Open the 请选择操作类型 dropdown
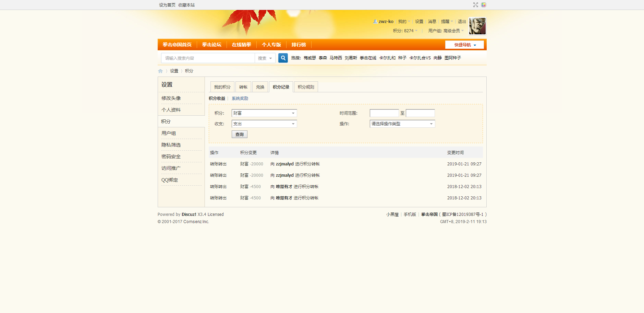The width and height of the screenshot is (644, 313). point(402,124)
